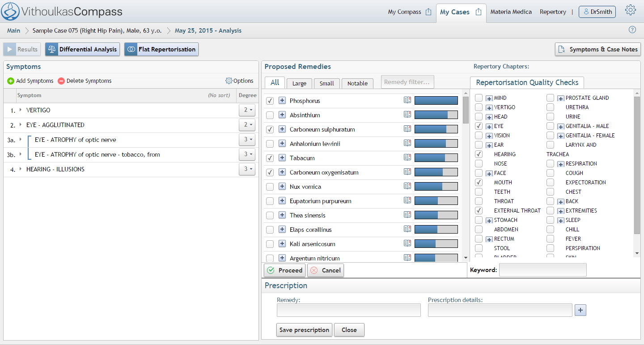Expand MIND repertory chapter

coord(489,98)
